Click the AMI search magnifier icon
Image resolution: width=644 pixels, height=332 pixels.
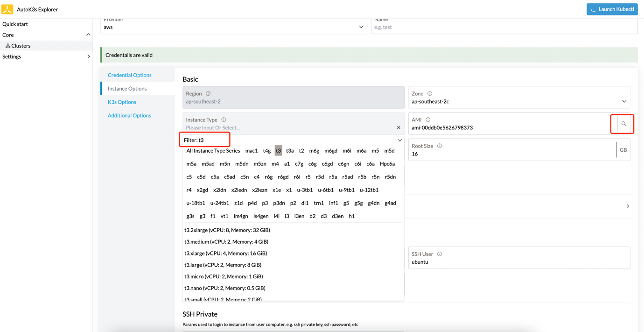click(623, 124)
